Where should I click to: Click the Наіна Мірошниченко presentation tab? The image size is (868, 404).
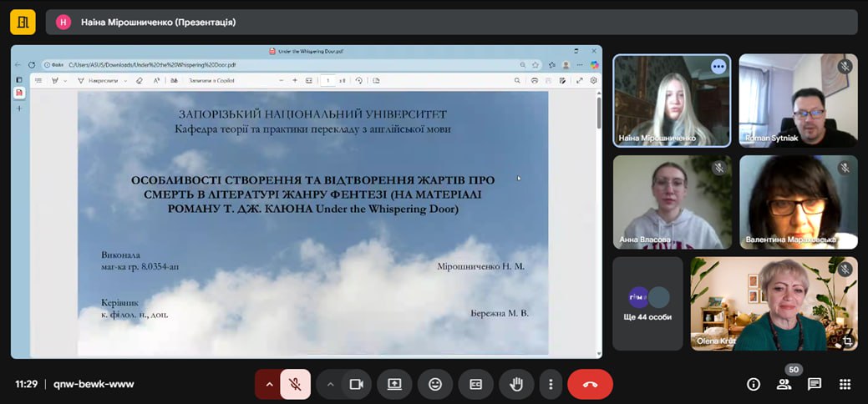158,23
